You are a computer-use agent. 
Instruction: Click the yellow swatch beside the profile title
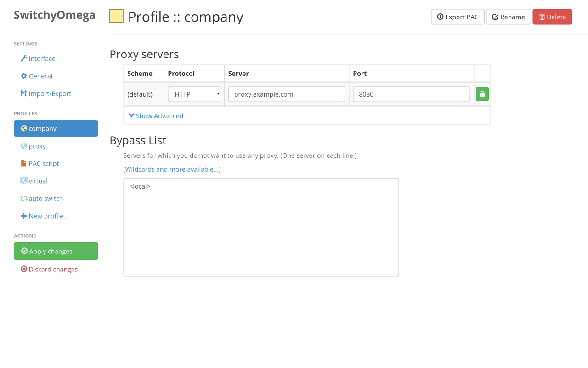(116, 16)
